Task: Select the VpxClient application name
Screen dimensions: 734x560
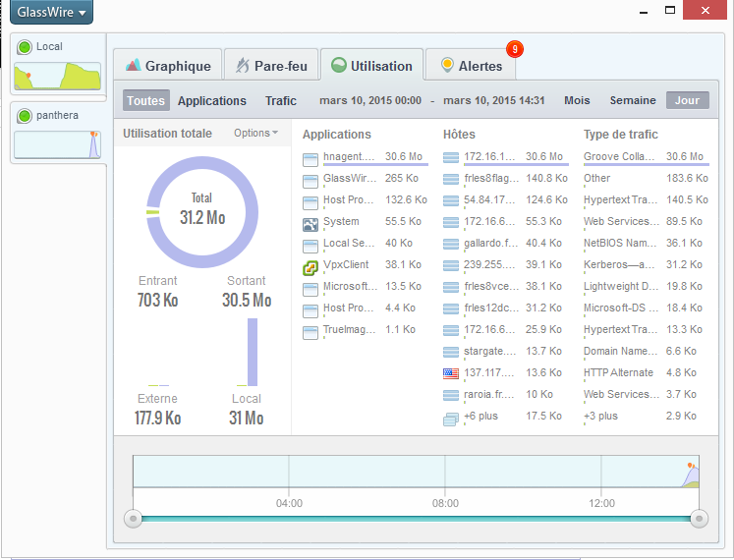Action: [x=346, y=264]
